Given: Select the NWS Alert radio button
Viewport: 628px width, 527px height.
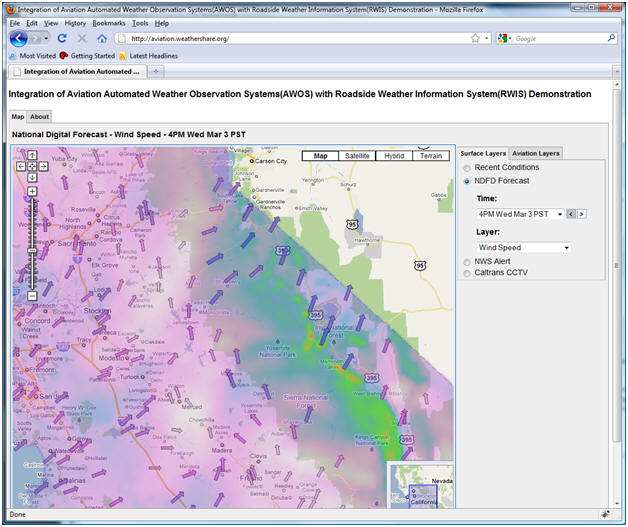Looking at the screenshot, I should 467,262.
